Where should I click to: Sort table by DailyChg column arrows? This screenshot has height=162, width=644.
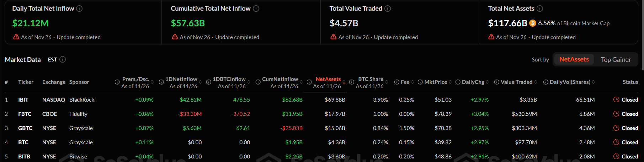pyautogui.click(x=487, y=82)
